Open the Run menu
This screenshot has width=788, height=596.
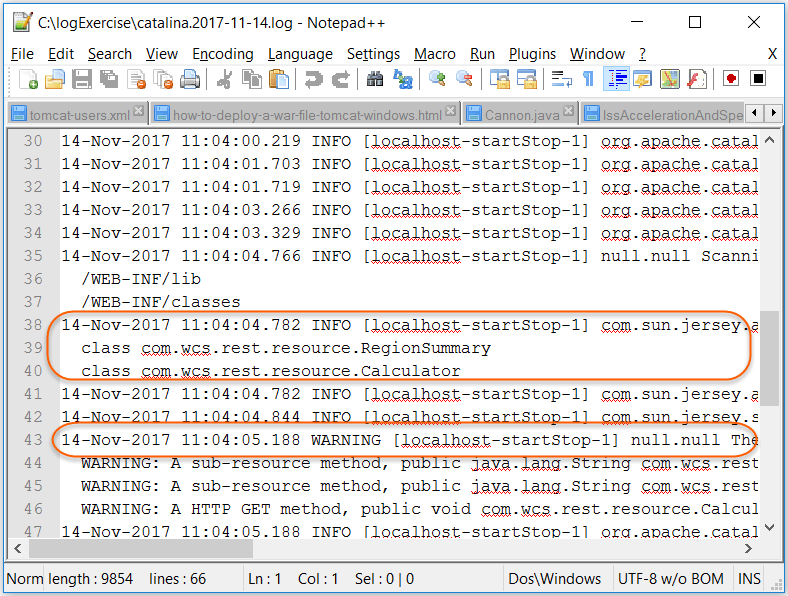click(482, 54)
